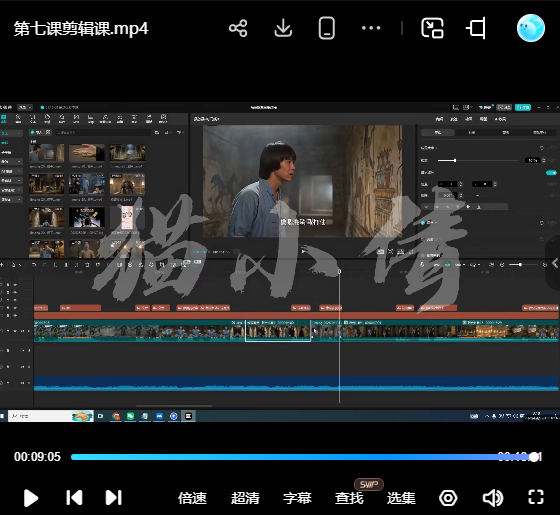Screen dimensions: 560x515
Task: Click the teal export button in editor title bar
Action: (522, 107)
